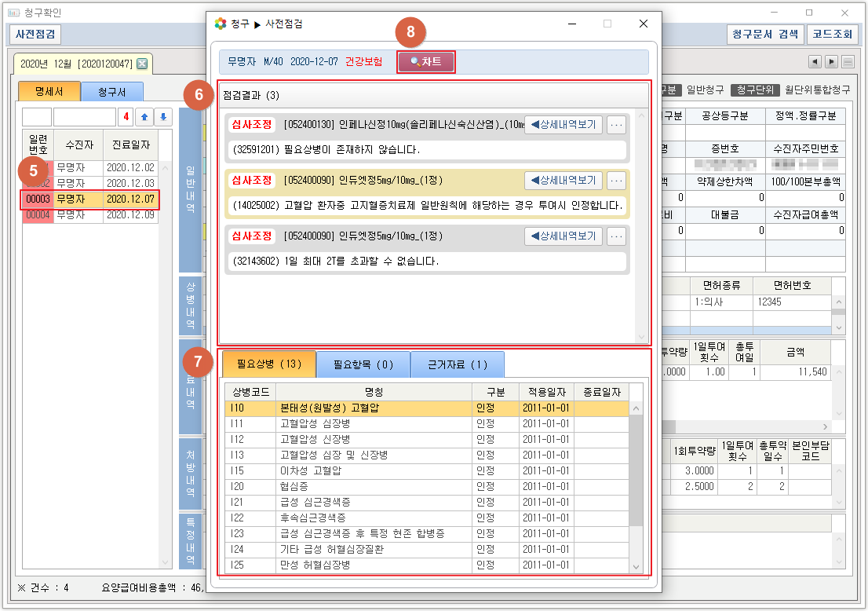The height and width of the screenshot is (611, 868).
Task: Click the 코드조회 button
Action: (x=832, y=35)
